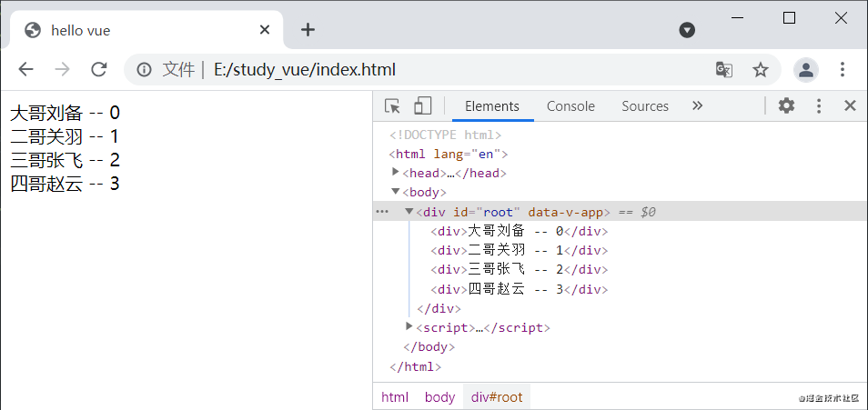This screenshot has height=410, width=868.
Task: Click page text 三哥张飞 -- 2
Action: click(66, 160)
